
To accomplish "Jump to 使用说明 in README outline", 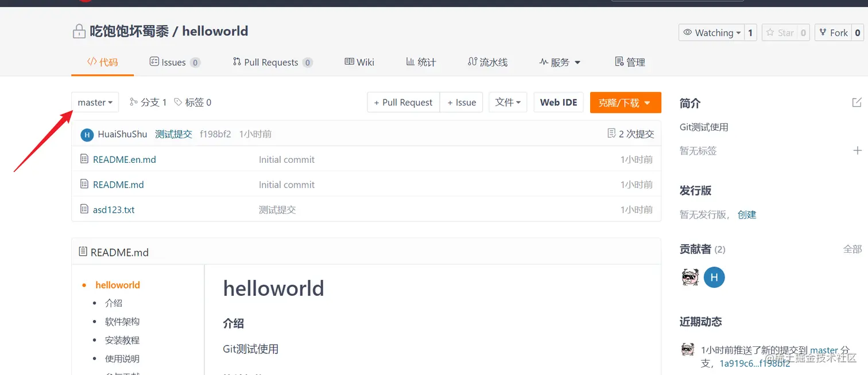I will (x=122, y=359).
